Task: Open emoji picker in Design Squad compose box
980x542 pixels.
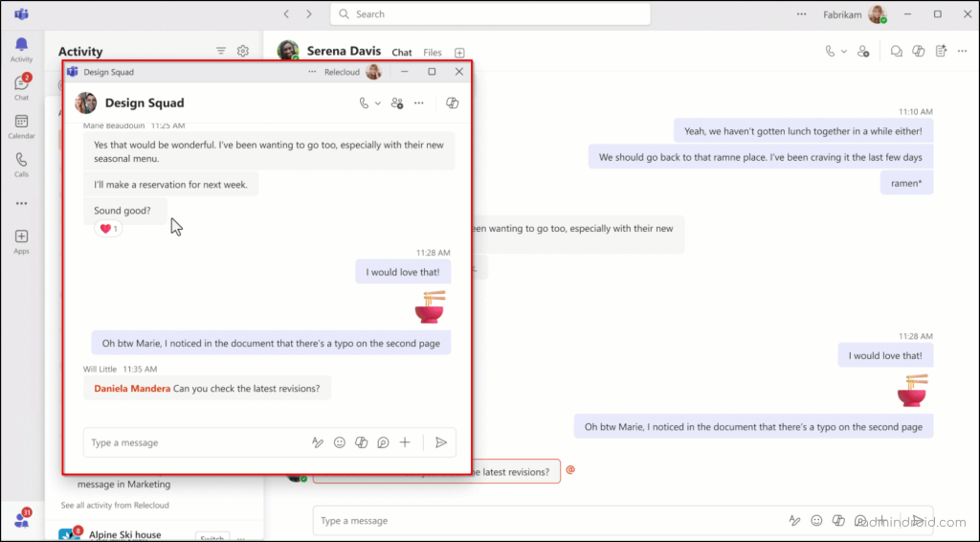Action: pos(340,442)
